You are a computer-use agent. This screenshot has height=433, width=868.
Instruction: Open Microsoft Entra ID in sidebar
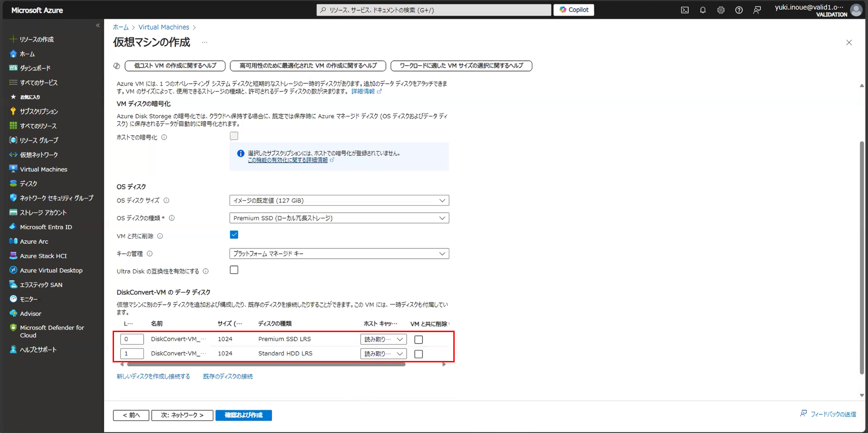coord(46,227)
